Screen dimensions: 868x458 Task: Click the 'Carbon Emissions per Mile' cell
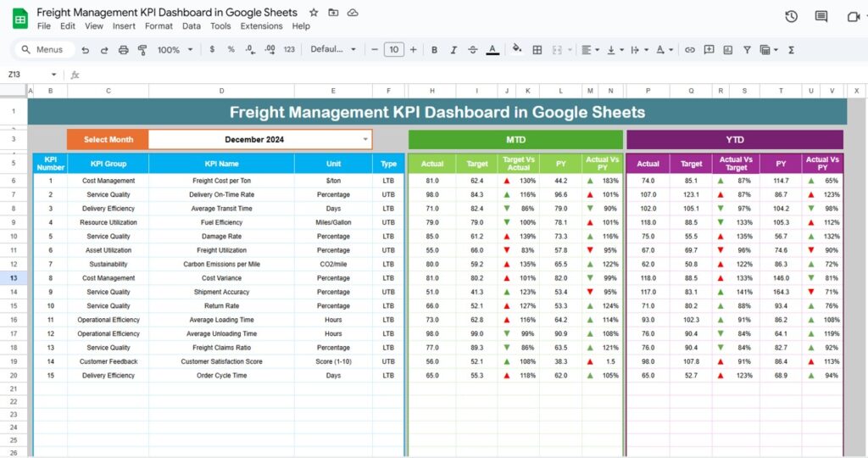(x=221, y=264)
